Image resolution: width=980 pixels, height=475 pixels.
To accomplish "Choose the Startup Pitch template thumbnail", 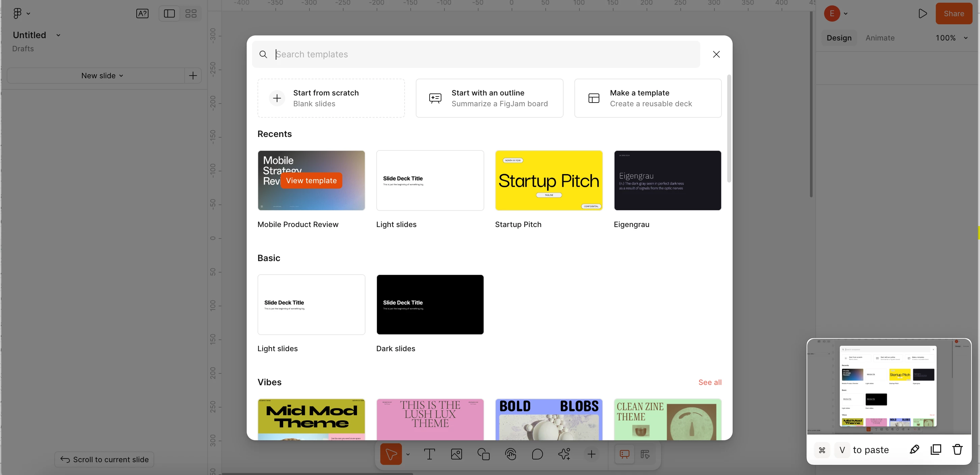I will (x=549, y=180).
